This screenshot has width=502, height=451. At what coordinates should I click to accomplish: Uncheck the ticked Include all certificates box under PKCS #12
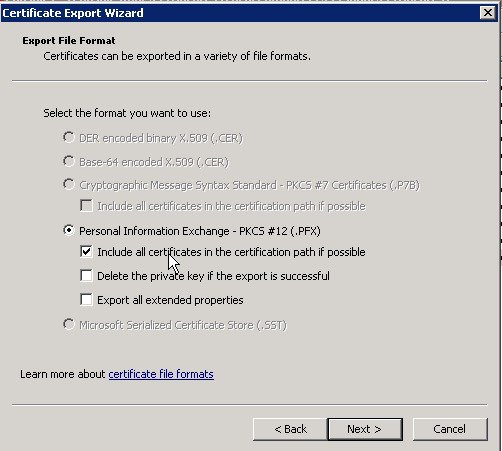(x=86, y=252)
